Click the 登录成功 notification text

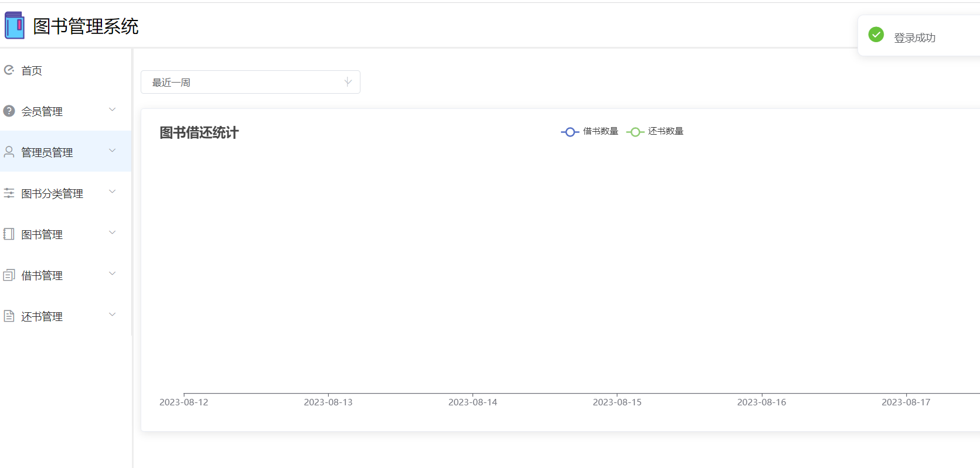(914, 37)
